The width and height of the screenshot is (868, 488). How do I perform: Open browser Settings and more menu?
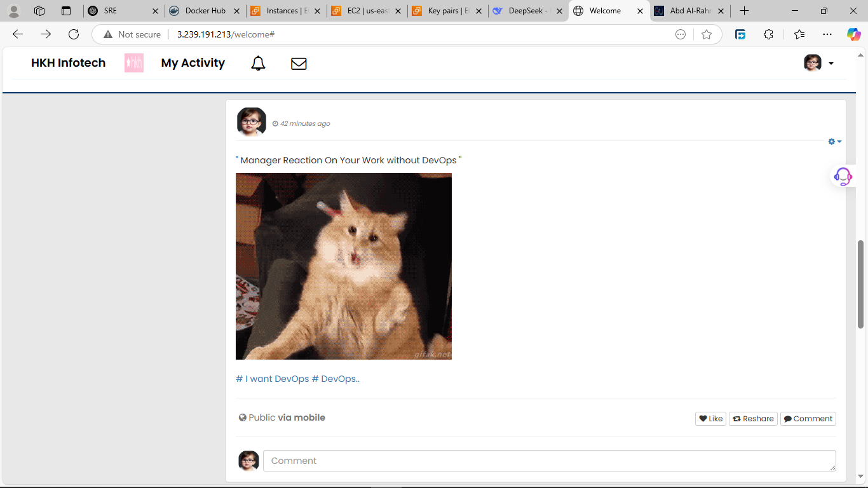(x=827, y=34)
